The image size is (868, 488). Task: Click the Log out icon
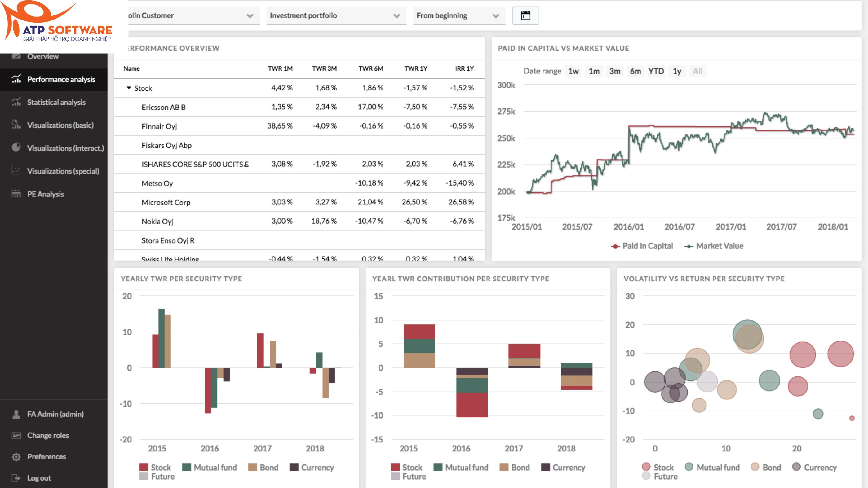tap(16, 478)
